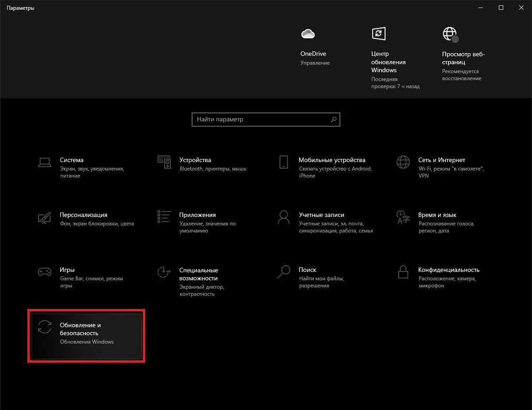532x410 pixels.
Task: Click "Расположение, камера, микрофон" text
Action: [447, 282]
